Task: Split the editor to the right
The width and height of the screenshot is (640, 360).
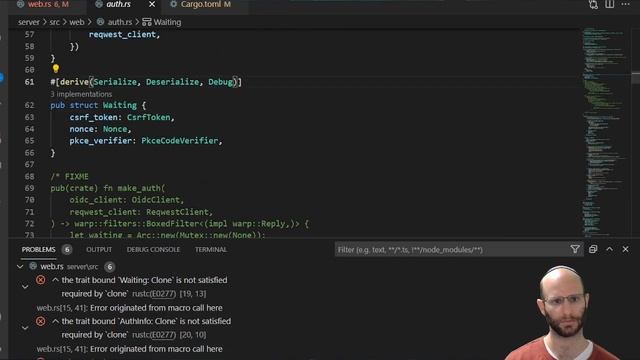Action: pyautogui.click(x=609, y=4)
